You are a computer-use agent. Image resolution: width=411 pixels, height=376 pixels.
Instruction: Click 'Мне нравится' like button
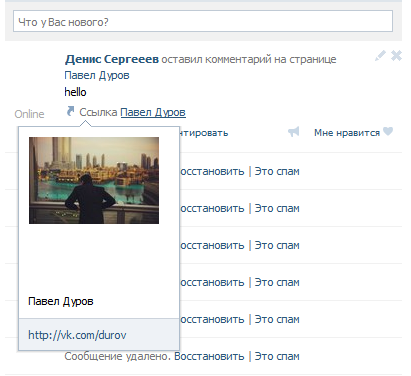click(x=347, y=133)
